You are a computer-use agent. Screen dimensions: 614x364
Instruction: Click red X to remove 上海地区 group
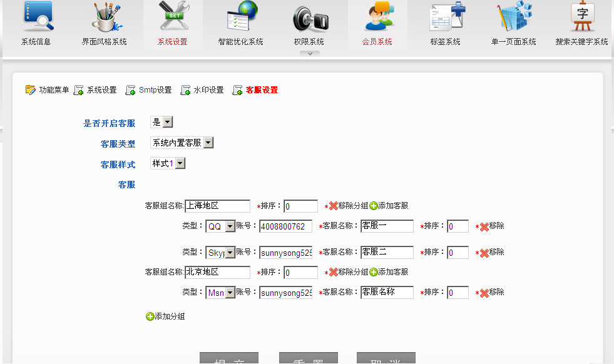[334, 206]
